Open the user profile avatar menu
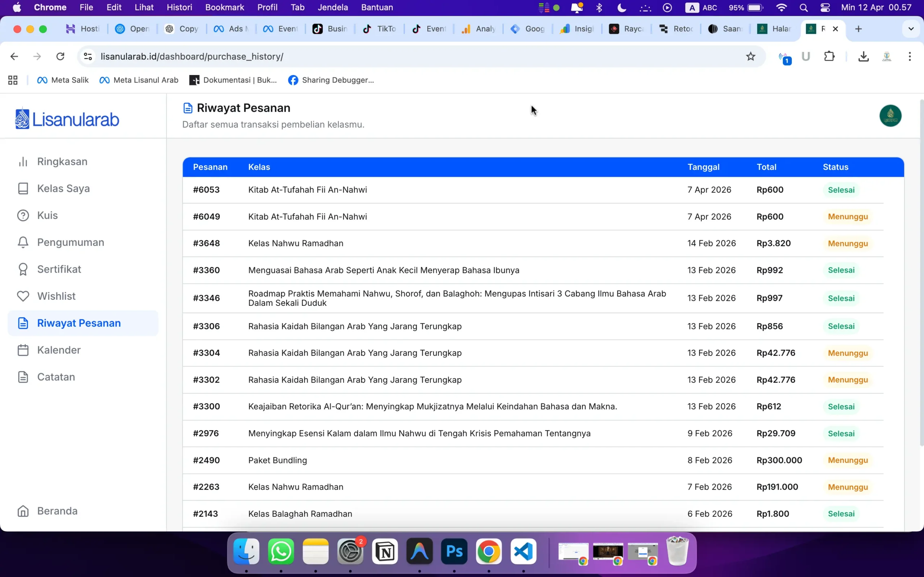The image size is (924, 577). point(890,116)
